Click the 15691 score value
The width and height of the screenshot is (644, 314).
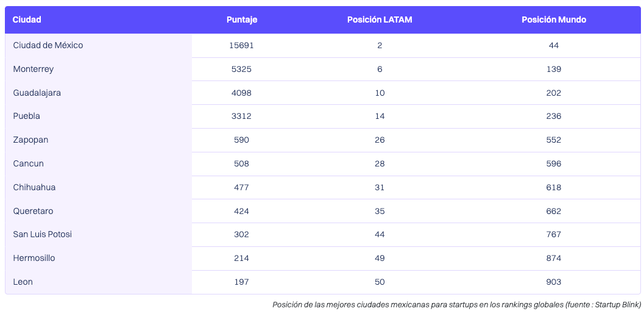click(x=241, y=45)
